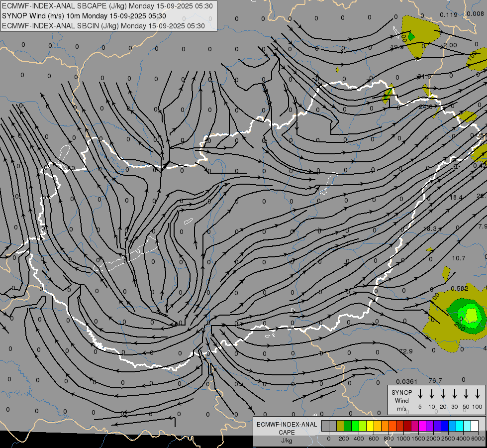The height and width of the screenshot is (448, 487).
Task: Click the SBCAPE title line in the header box
Action: pyautogui.click(x=107, y=6)
